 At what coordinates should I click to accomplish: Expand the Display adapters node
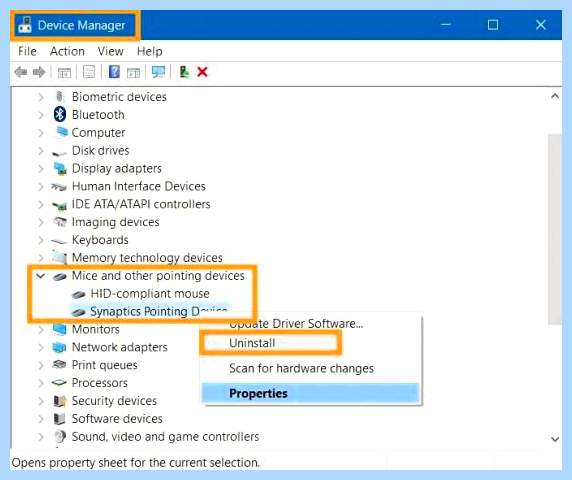click(41, 169)
